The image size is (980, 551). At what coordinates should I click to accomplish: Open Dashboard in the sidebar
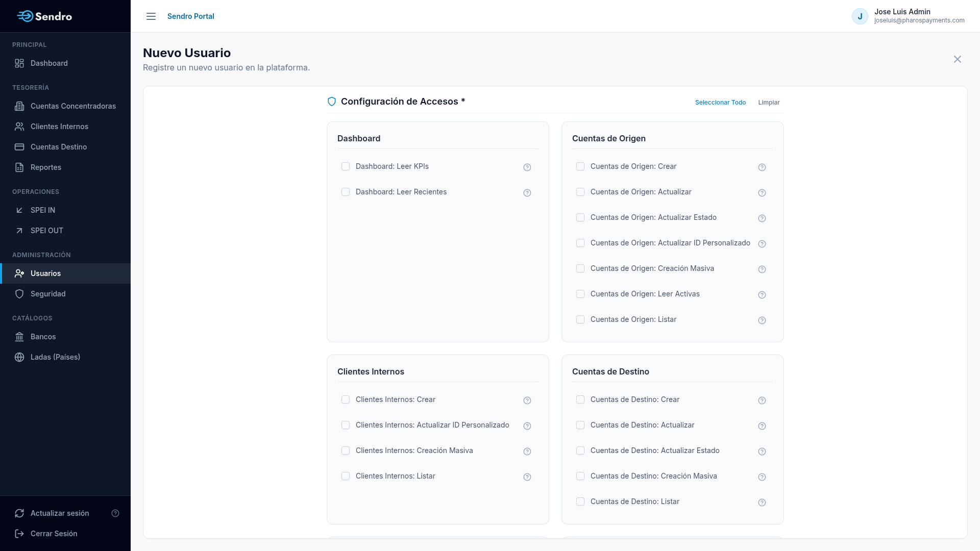[65, 63]
